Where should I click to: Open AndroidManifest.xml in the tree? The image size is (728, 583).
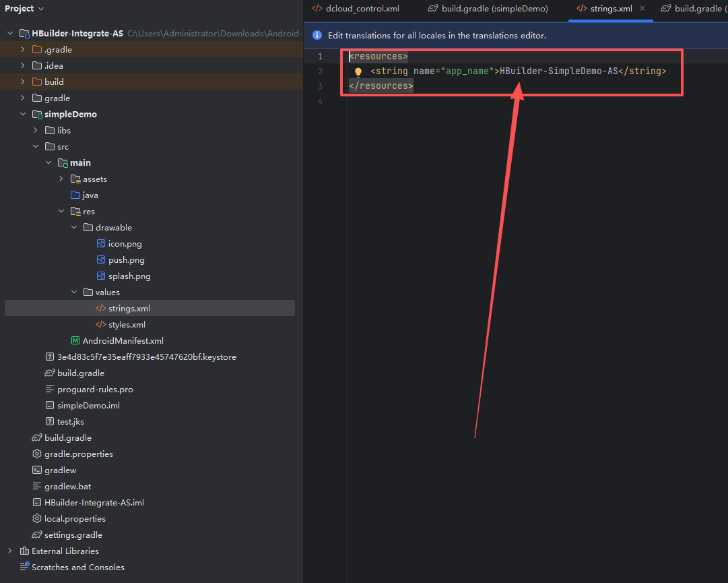[123, 340]
